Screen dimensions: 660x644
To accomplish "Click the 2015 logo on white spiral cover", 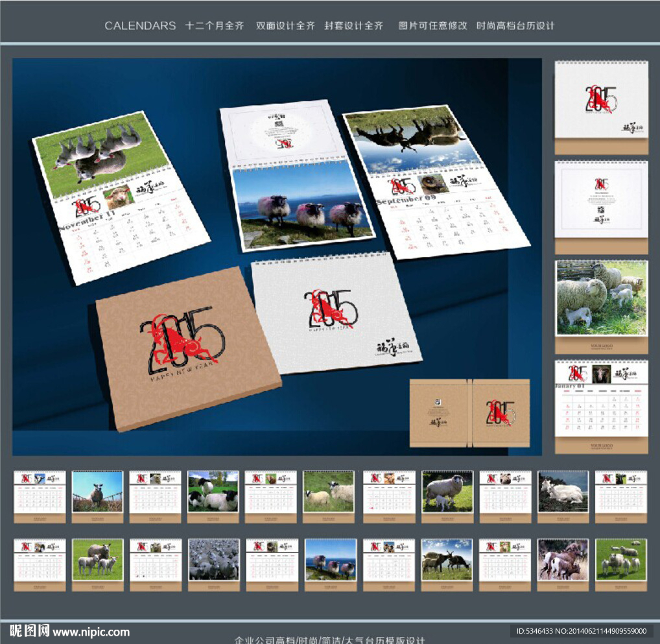I will pos(331,308).
